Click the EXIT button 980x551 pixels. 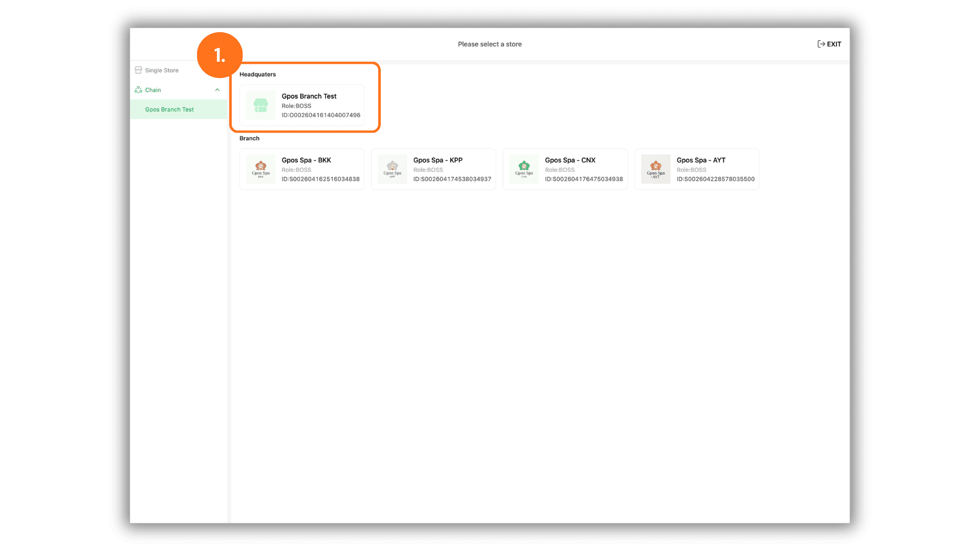coord(829,44)
